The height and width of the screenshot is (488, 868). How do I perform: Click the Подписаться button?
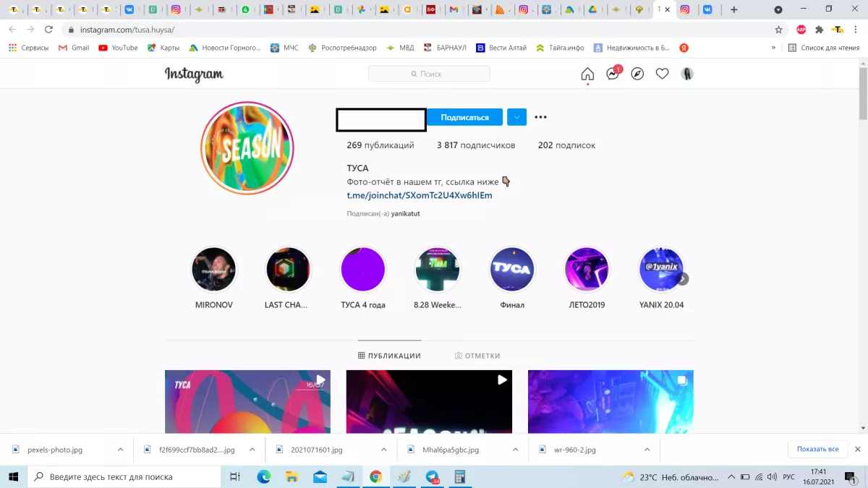465,117
